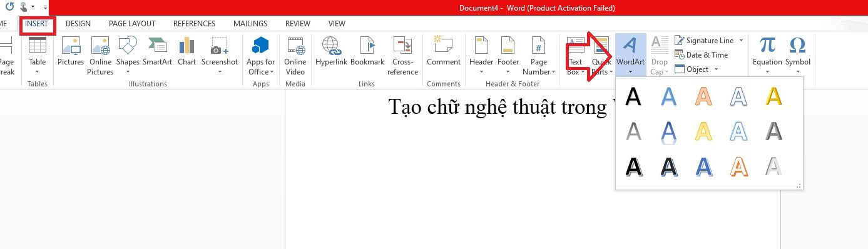The image size is (868, 249).
Task: Insert a Hyperlink
Action: pos(331,51)
